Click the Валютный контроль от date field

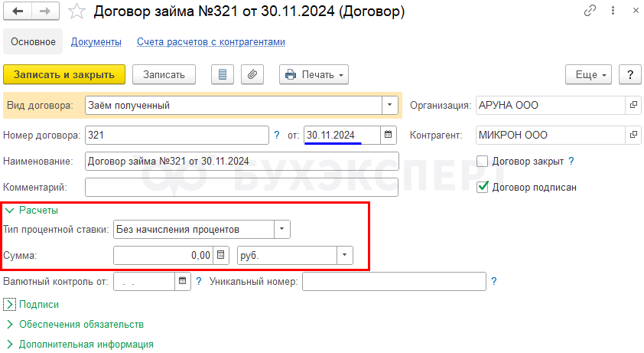[x=144, y=282]
